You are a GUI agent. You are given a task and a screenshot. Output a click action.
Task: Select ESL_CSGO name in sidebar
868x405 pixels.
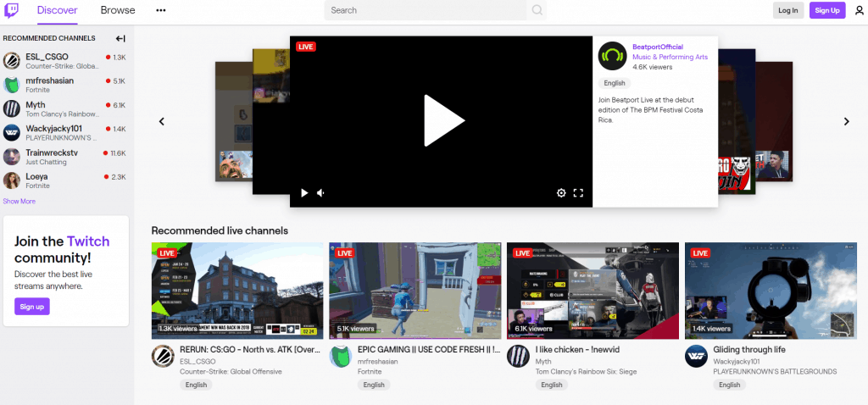tap(47, 57)
